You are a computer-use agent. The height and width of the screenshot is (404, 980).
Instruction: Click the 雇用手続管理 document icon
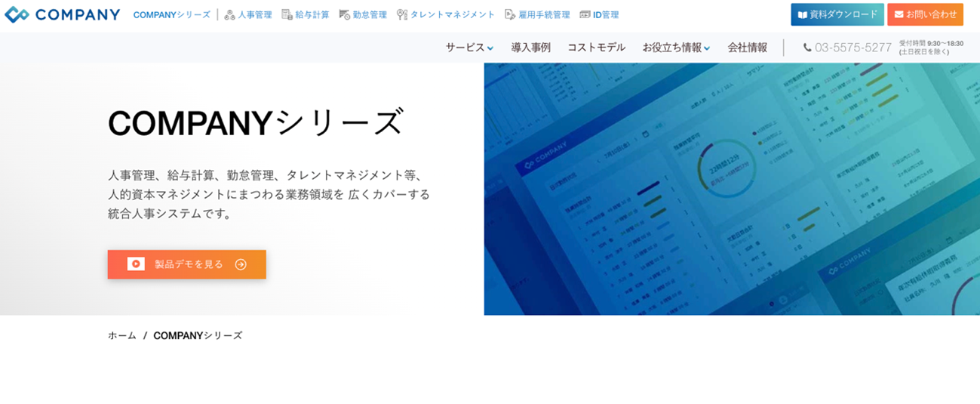click(510, 14)
